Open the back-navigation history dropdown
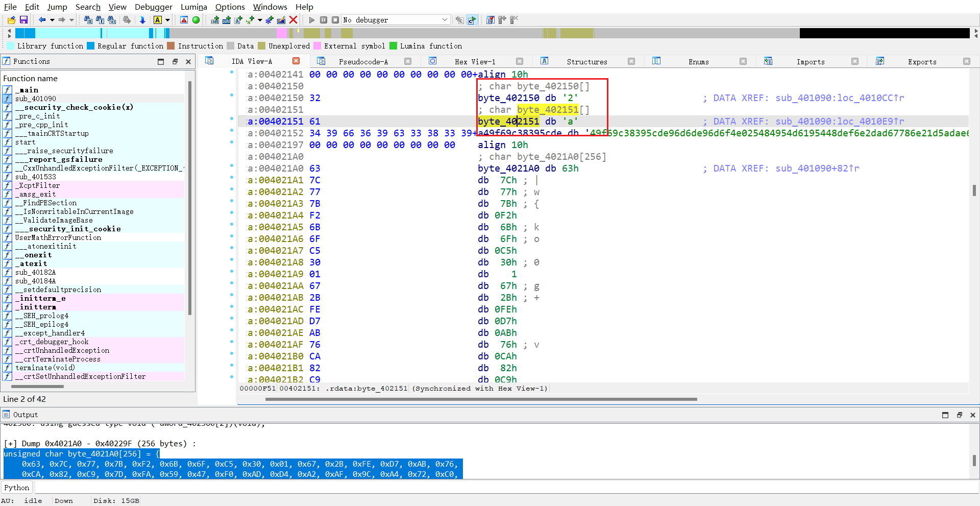The height and width of the screenshot is (506, 980). pyautogui.click(x=52, y=20)
